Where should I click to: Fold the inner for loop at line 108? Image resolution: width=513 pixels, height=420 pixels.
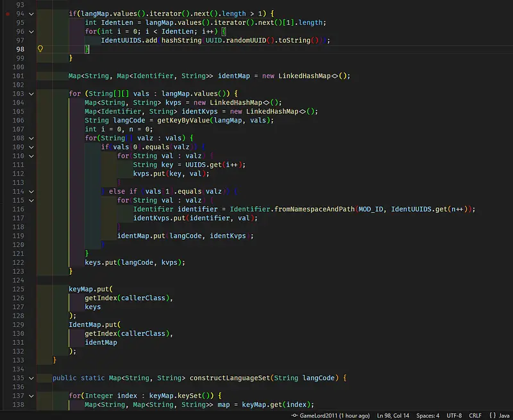click(x=33, y=138)
